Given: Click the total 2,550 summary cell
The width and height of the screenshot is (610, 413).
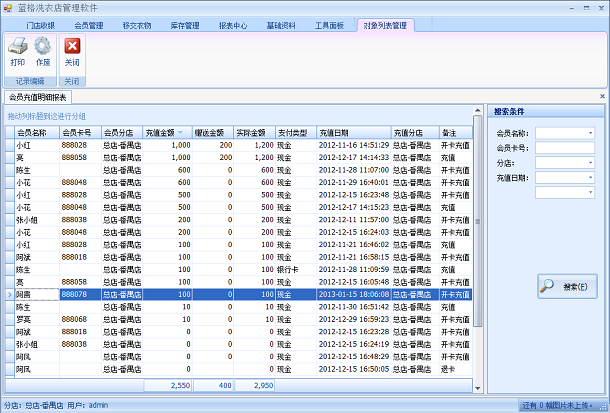Looking at the screenshot, I should pyautogui.click(x=168, y=385).
